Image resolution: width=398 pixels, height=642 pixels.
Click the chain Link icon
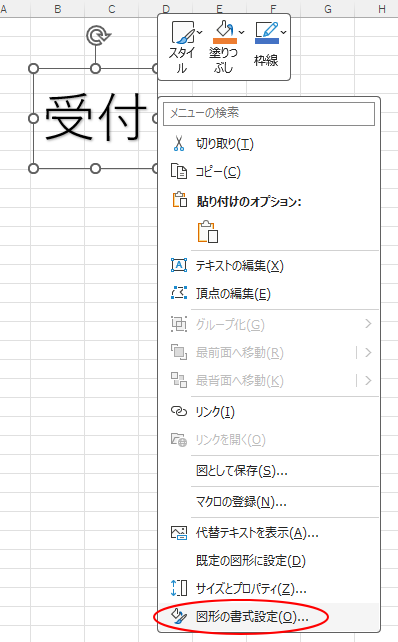[179, 411]
